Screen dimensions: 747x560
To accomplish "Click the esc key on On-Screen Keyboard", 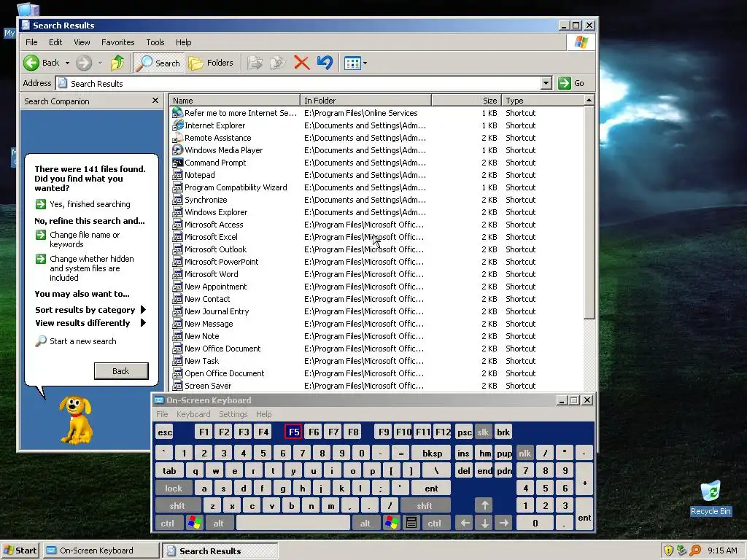I will coord(165,432).
